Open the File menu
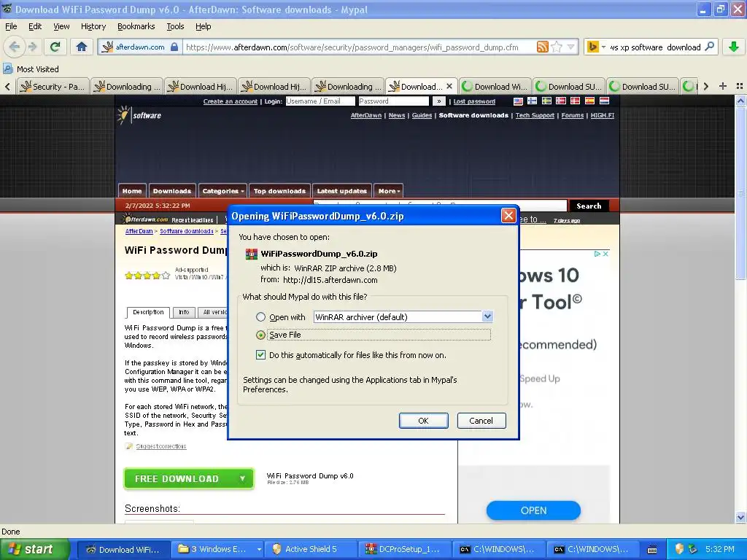Image resolution: width=747 pixels, height=560 pixels. [x=11, y=26]
